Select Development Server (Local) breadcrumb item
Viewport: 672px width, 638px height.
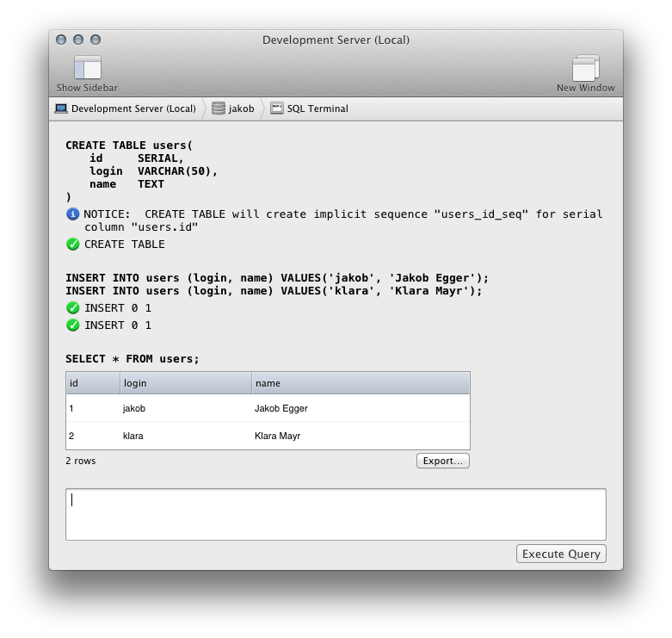[x=125, y=108]
